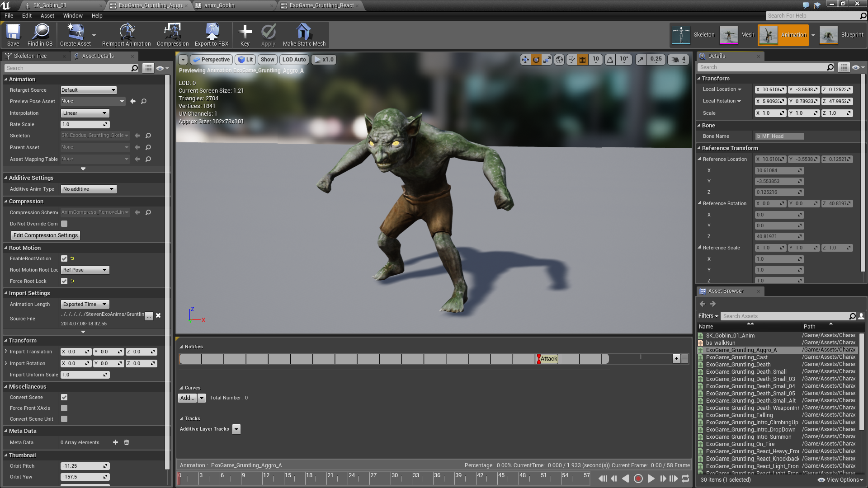Open Retarget Source Default dropdown
Image resolution: width=868 pixels, height=488 pixels.
89,90
